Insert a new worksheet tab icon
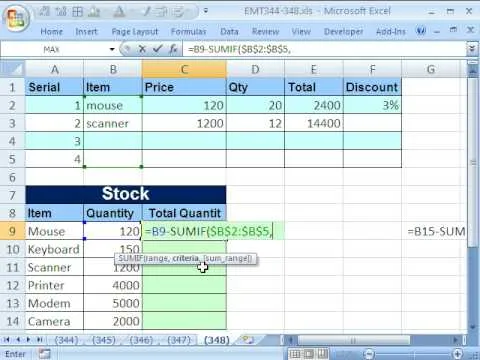The image size is (480, 360). click(x=248, y=340)
